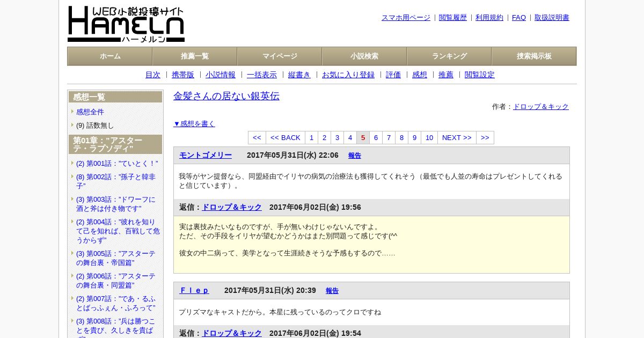Open the ランキング tab

click(449, 56)
